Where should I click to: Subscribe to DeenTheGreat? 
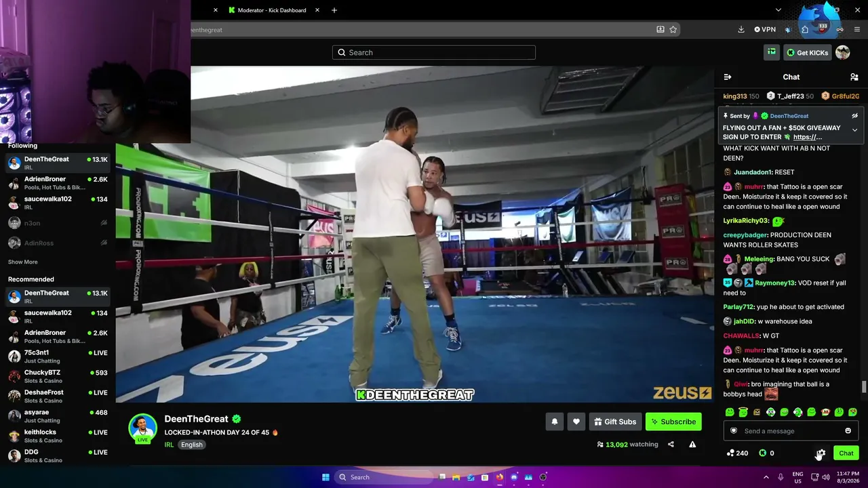coord(673,422)
